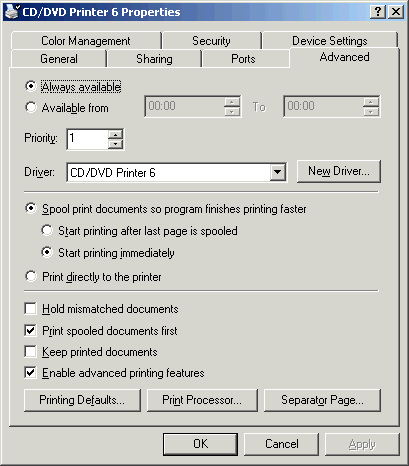The height and width of the screenshot is (466, 409).
Task: Uncheck Print spooled documents first
Action: click(x=30, y=331)
